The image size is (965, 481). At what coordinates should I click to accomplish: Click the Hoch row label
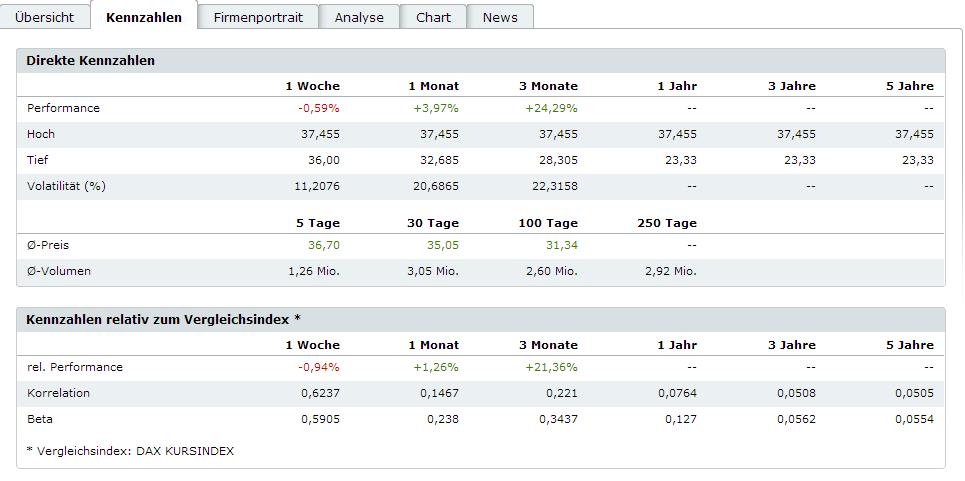(x=41, y=134)
